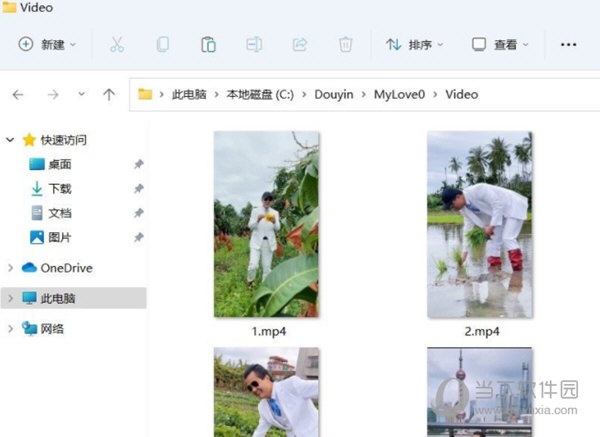
Task: Go forward with the right arrow
Action: (x=53, y=95)
